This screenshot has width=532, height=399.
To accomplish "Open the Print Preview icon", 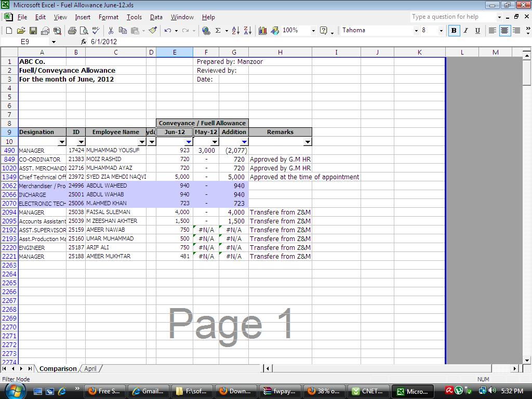I will 84,31.
